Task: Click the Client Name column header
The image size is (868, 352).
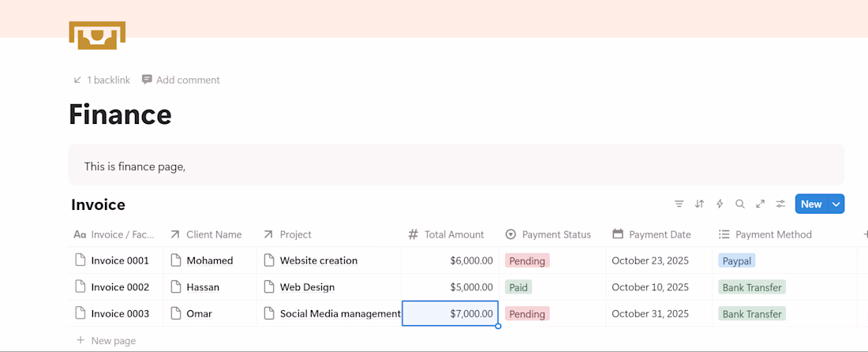Action: [x=213, y=234]
